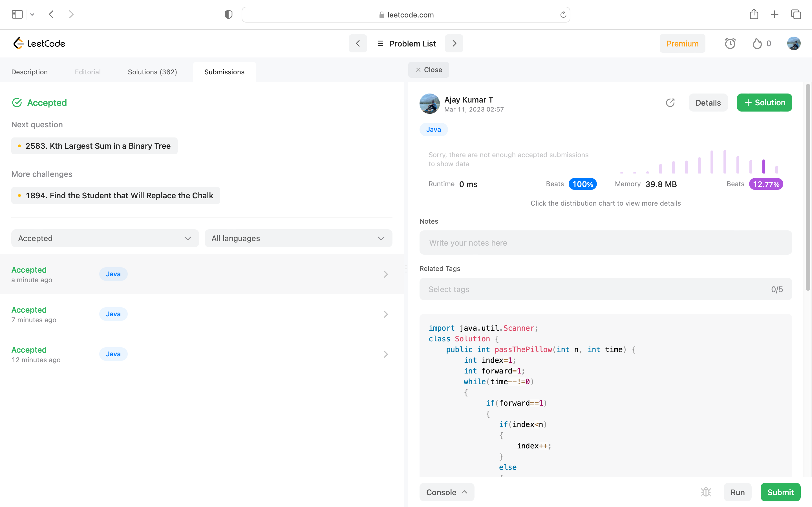Click the streak flame icon

click(757, 44)
